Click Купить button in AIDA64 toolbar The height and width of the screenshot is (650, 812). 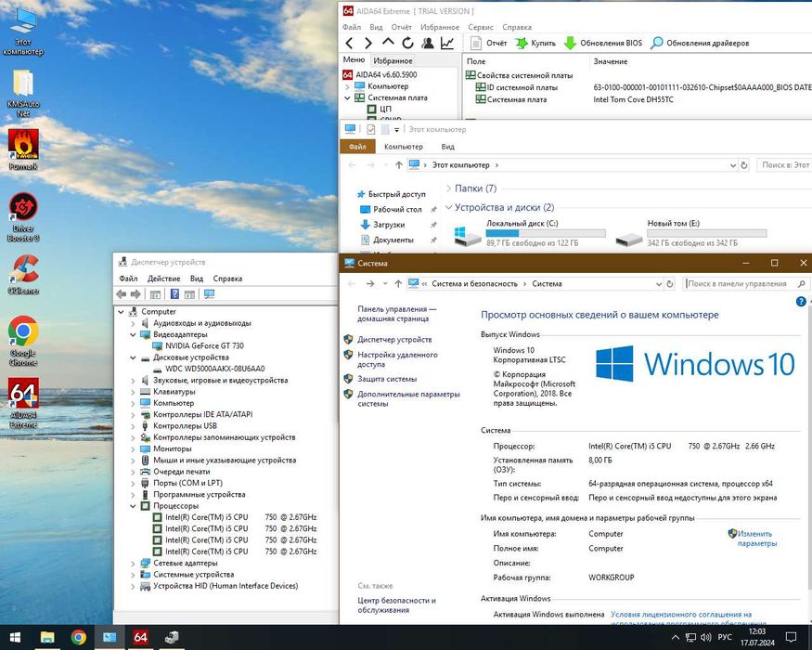click(x=535, y=43)
